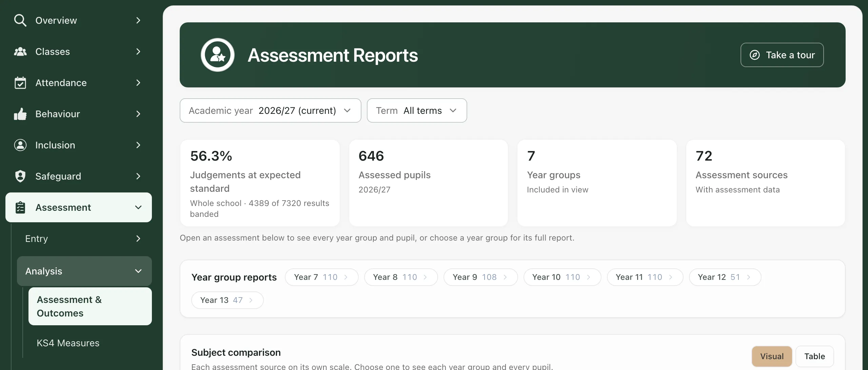The height and width of the screenshot is (370, 868).
Task: Click the 646 Assessed pupils card
Action: [x=429, y=183]
